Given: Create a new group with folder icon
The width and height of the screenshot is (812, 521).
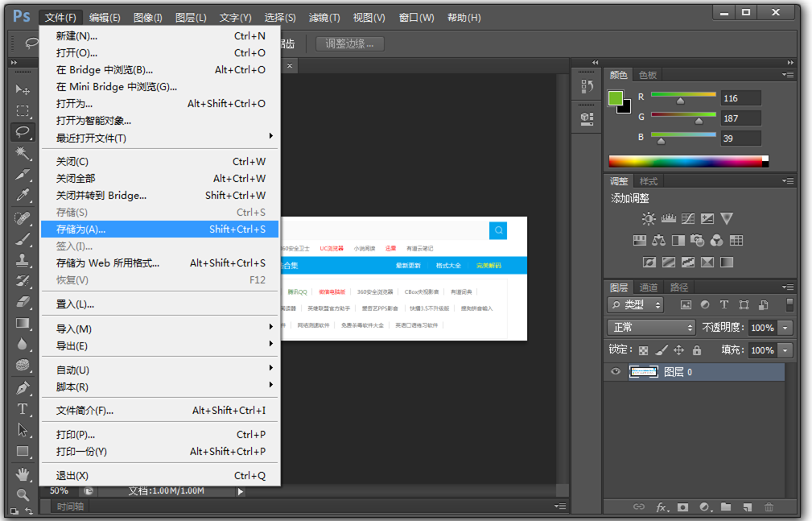Looking at the screenshot, I should click(x=726, y=507).
